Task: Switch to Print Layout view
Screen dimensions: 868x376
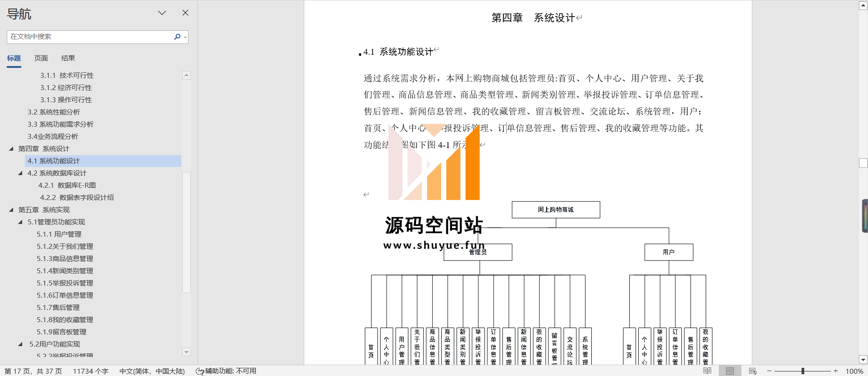Action: coord(730,371)
